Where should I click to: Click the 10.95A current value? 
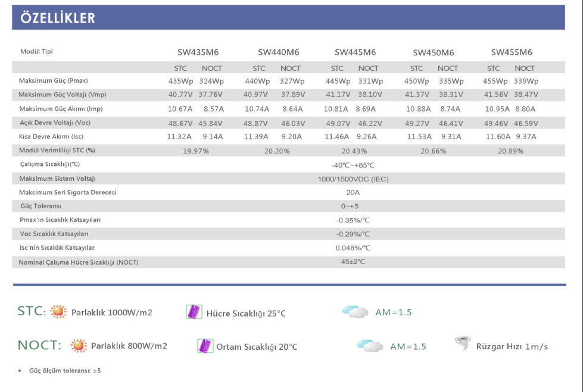click(497, 109)
